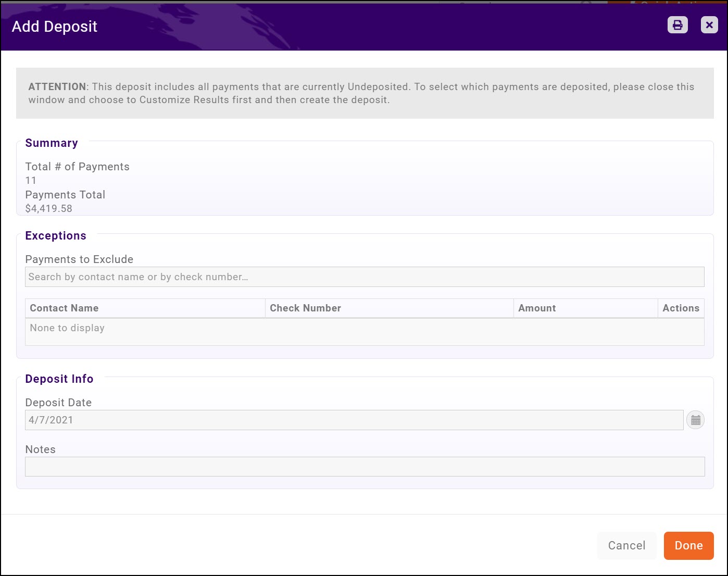Click the Summary section heading
The width and height of the screenshot is (728, 576).
[52, 143]
